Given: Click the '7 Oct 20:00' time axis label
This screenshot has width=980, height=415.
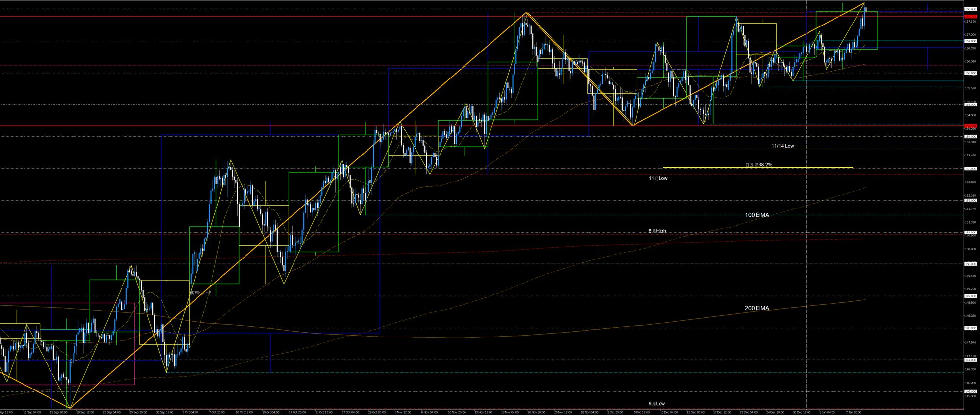Looking at the screenshot, I should (x=217, y=412).
